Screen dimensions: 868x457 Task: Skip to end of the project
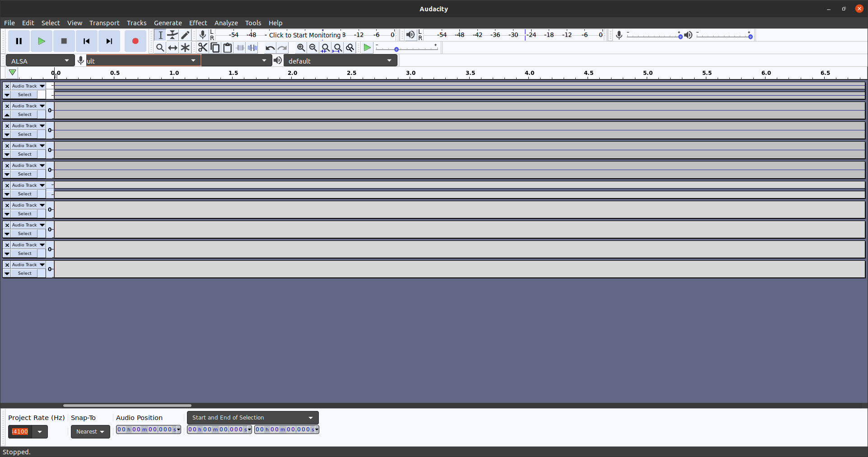click(x=109, y=41)
